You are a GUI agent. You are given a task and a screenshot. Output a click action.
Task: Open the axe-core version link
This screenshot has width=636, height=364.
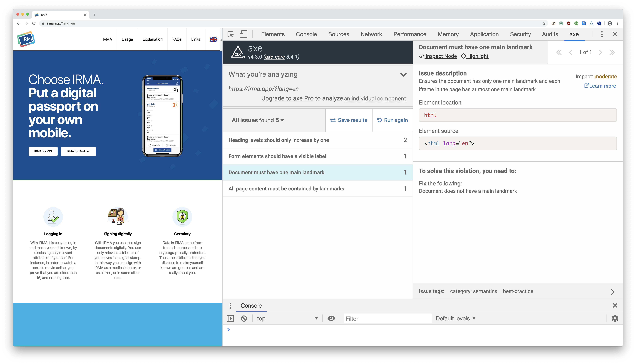(275, 57)
